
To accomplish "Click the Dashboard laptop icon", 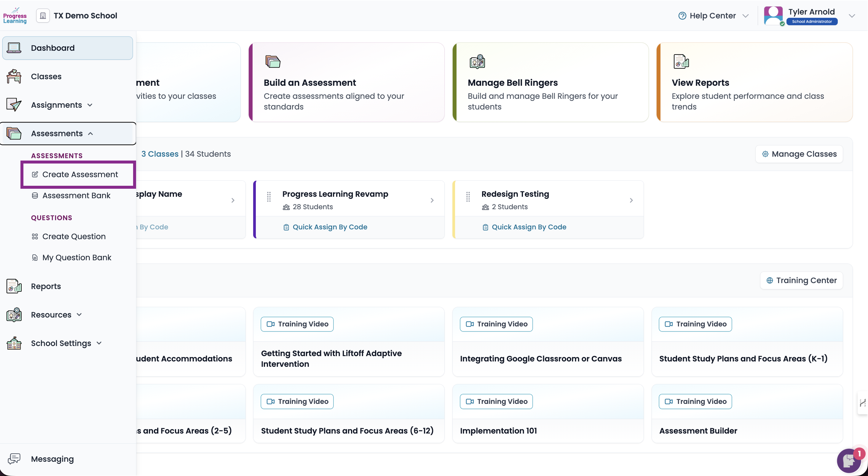I will (14, 48).
